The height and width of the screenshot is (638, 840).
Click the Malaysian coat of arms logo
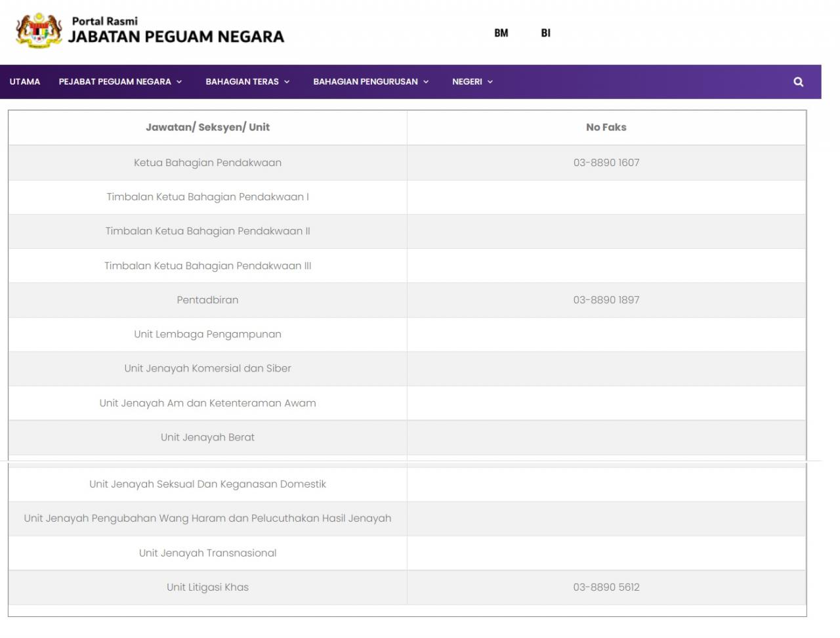click(x=38, y=30)
